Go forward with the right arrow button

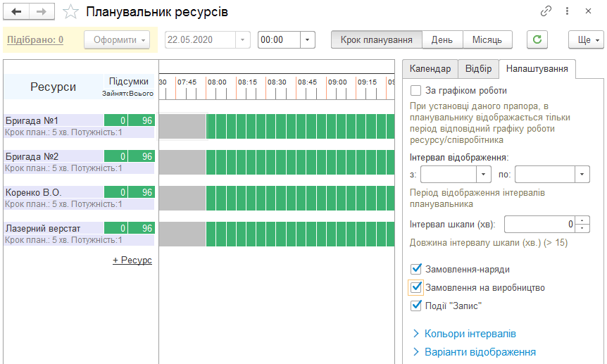[42, 11]
